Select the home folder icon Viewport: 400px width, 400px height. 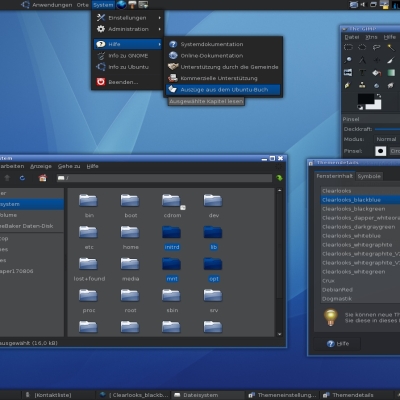pos(130,232)
